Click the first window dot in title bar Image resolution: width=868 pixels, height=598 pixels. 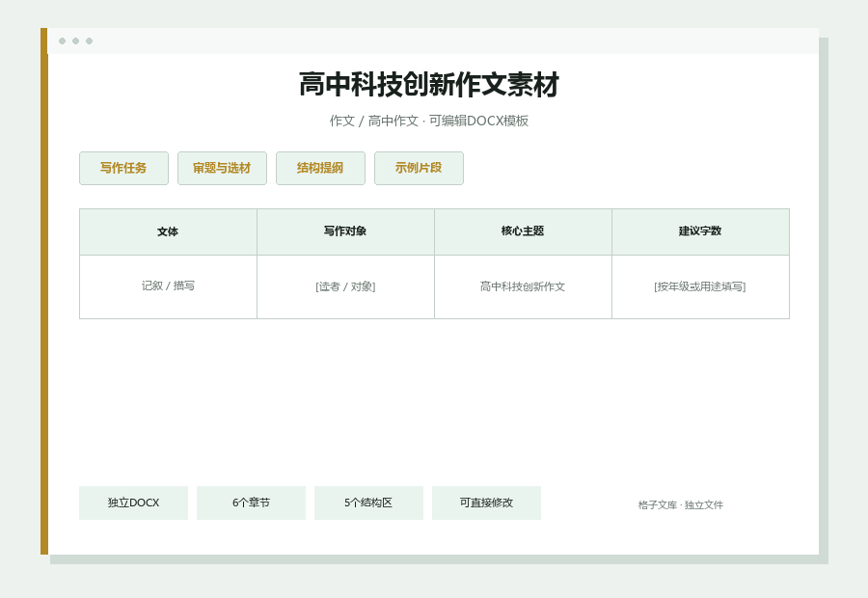pos(62,41)
